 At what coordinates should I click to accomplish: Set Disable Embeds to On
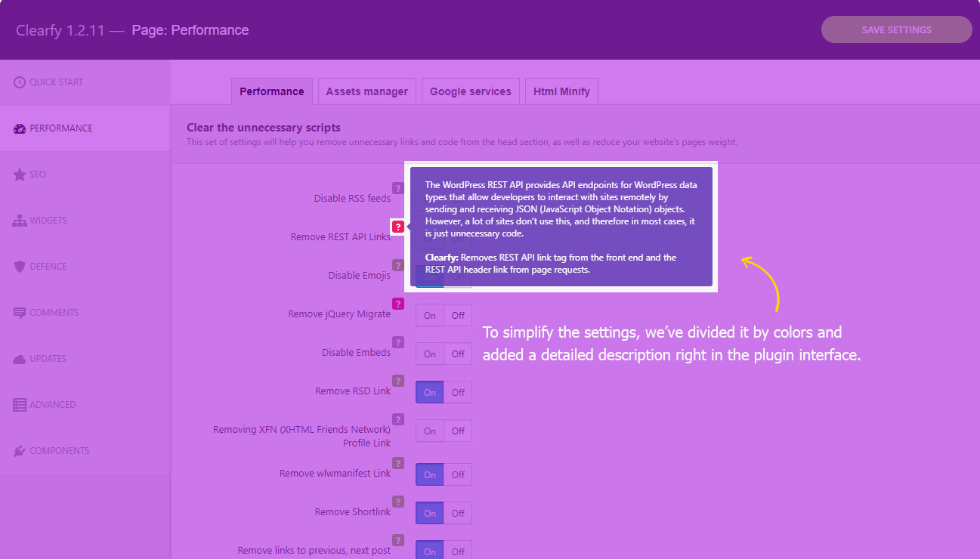(x=430, y=354)
